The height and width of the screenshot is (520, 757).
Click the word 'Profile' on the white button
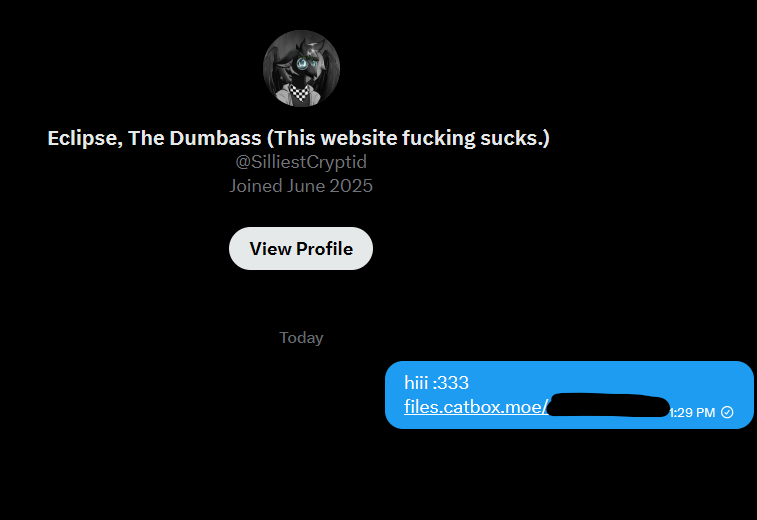coord(324,249)
